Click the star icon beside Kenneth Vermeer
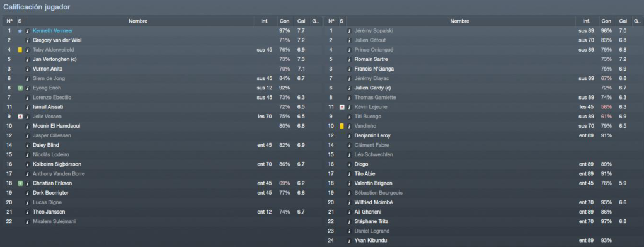644x247 pixels. (x=20, y=31)
